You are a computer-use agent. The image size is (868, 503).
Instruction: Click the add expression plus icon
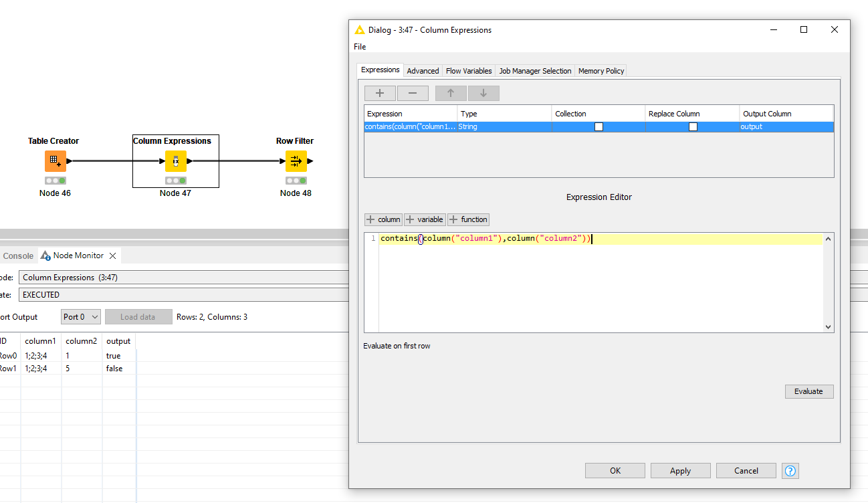[x=380, y=93]
